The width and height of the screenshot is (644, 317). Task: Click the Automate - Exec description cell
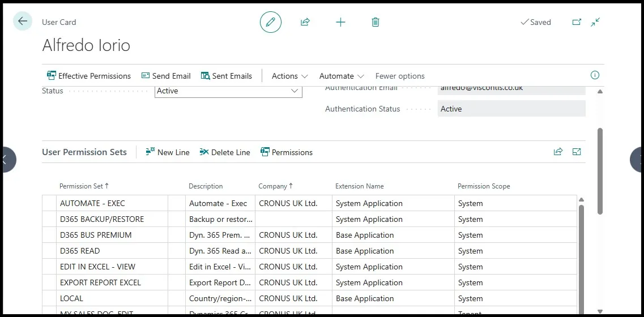[220, 203]
